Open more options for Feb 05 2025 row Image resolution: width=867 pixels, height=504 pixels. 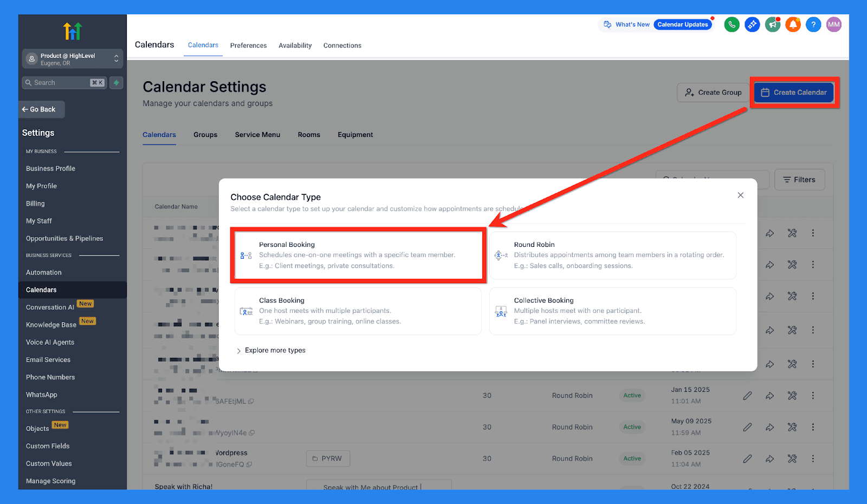click(813, 459)
